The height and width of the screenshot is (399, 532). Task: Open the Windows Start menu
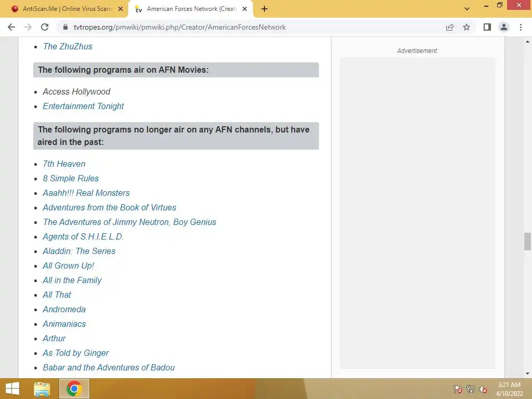(x=12, y=389)
